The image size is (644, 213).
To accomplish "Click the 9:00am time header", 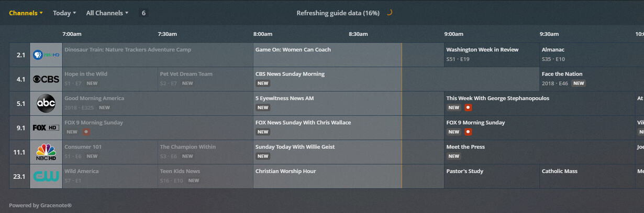I will [x=453, y=34].
